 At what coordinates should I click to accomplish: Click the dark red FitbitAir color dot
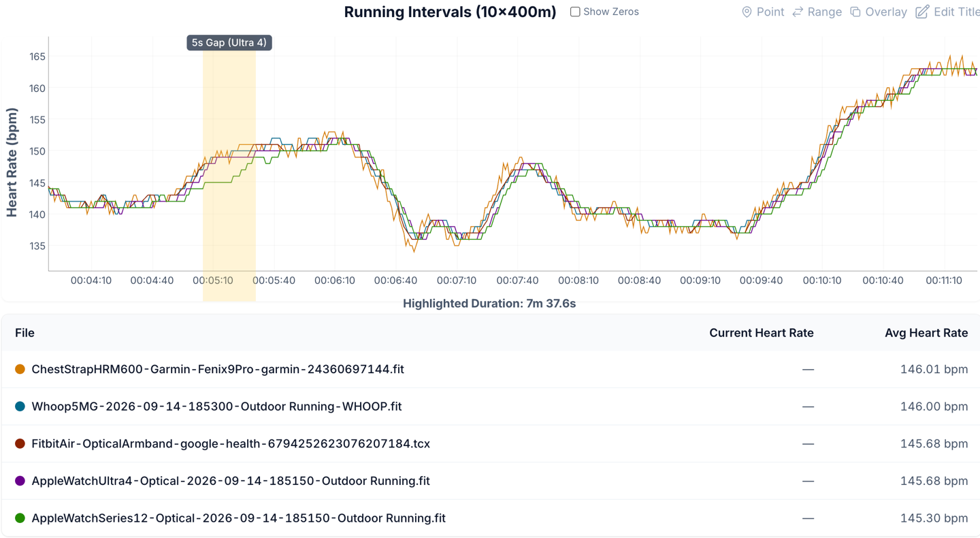click(20, 443)
